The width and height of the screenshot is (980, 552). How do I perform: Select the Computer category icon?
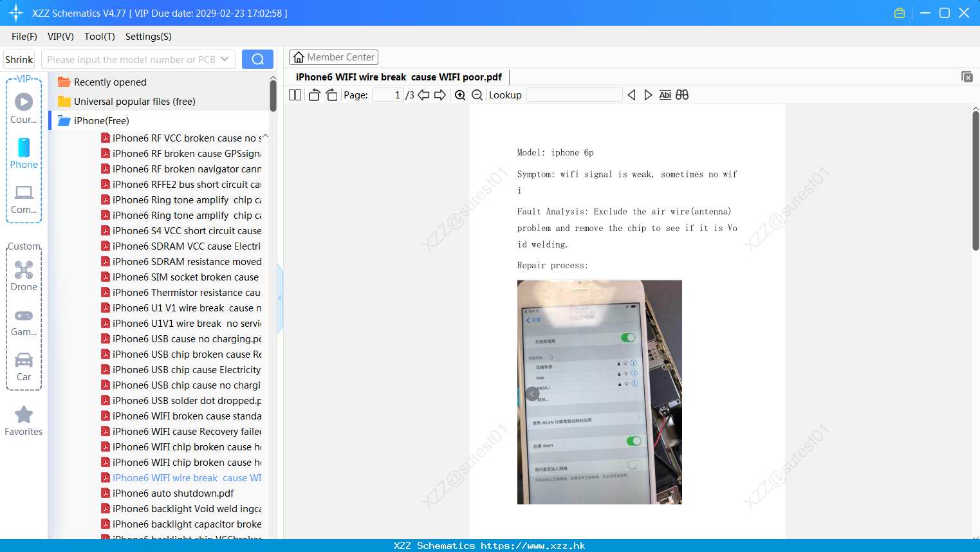[24, 199]
